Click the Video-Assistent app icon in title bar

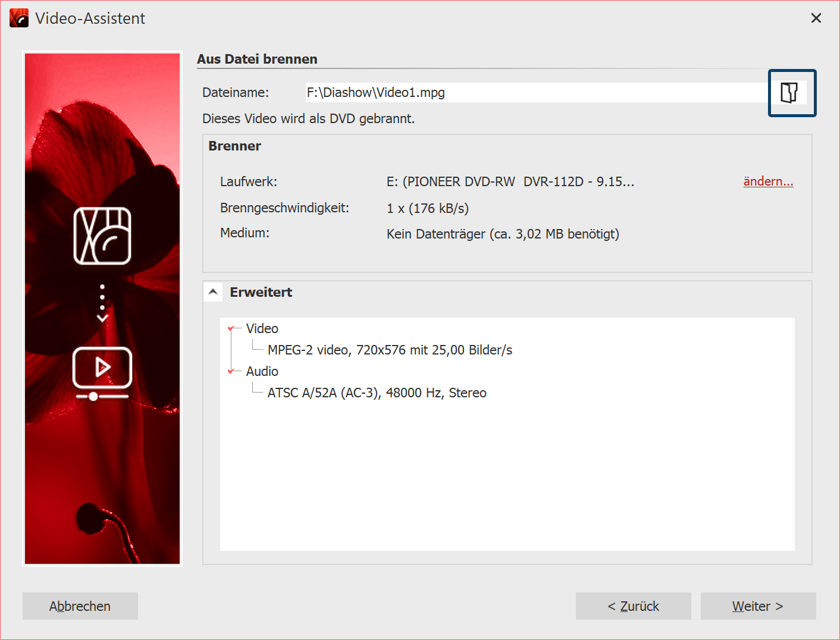[19, 18]
